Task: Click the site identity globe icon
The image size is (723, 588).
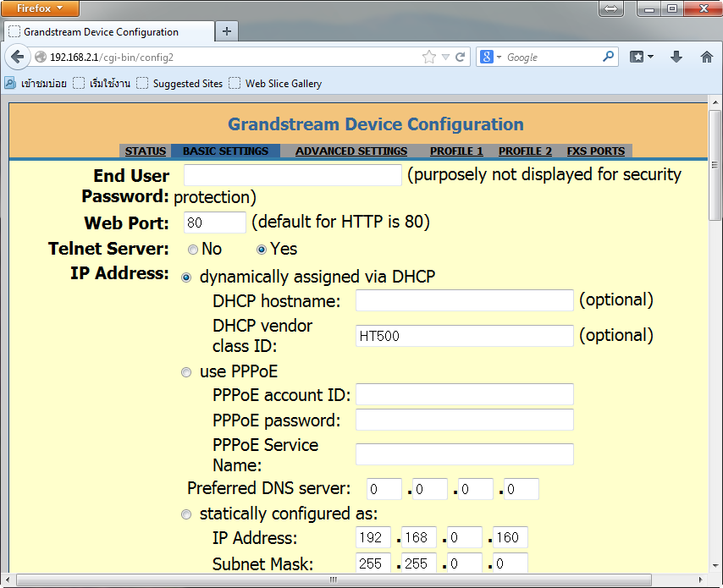Action: (41, 57)
